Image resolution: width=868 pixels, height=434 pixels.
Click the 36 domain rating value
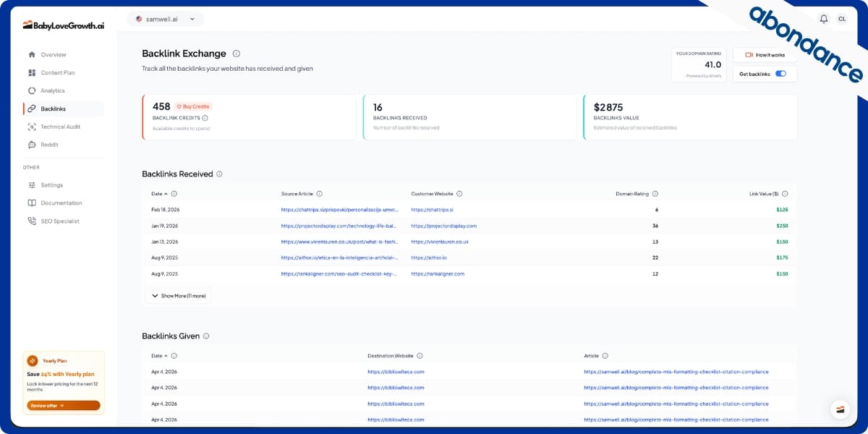click(x=655, y=226)
